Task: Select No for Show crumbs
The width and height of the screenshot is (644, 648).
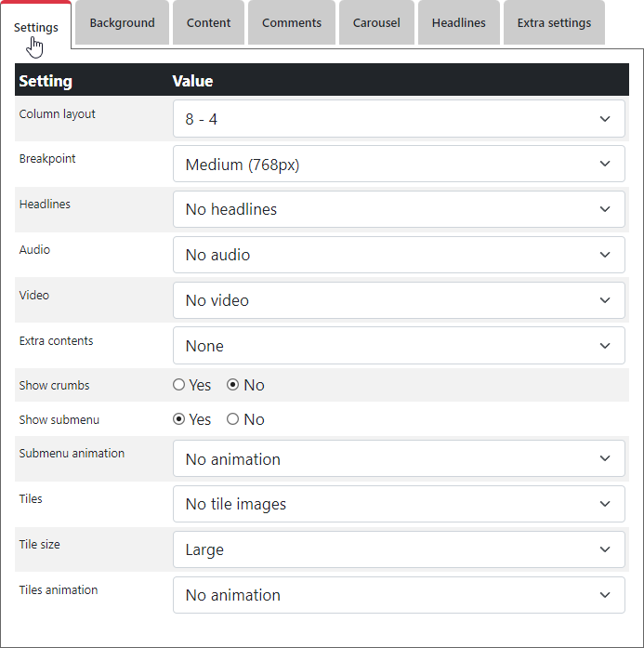Action: click(233, 385)
